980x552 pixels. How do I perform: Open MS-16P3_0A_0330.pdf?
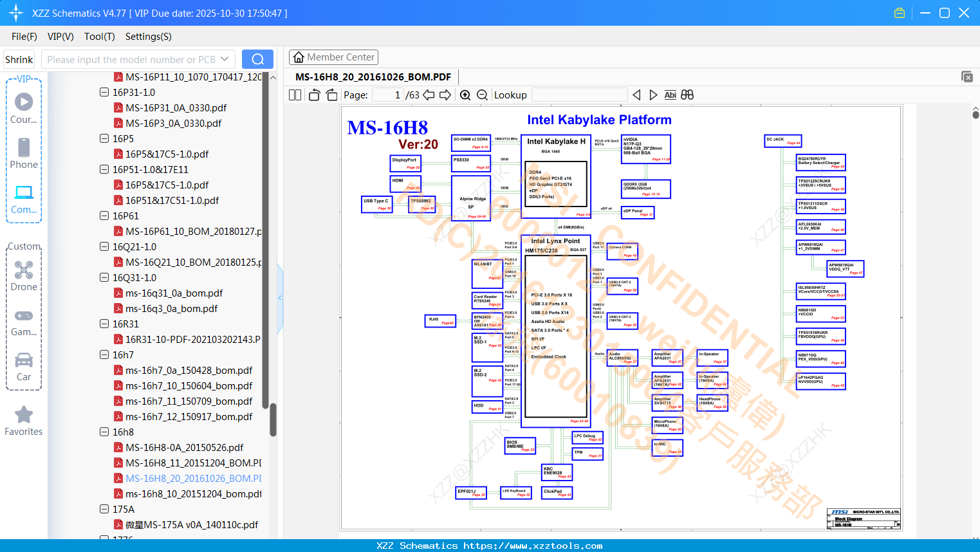pos(173,123)
